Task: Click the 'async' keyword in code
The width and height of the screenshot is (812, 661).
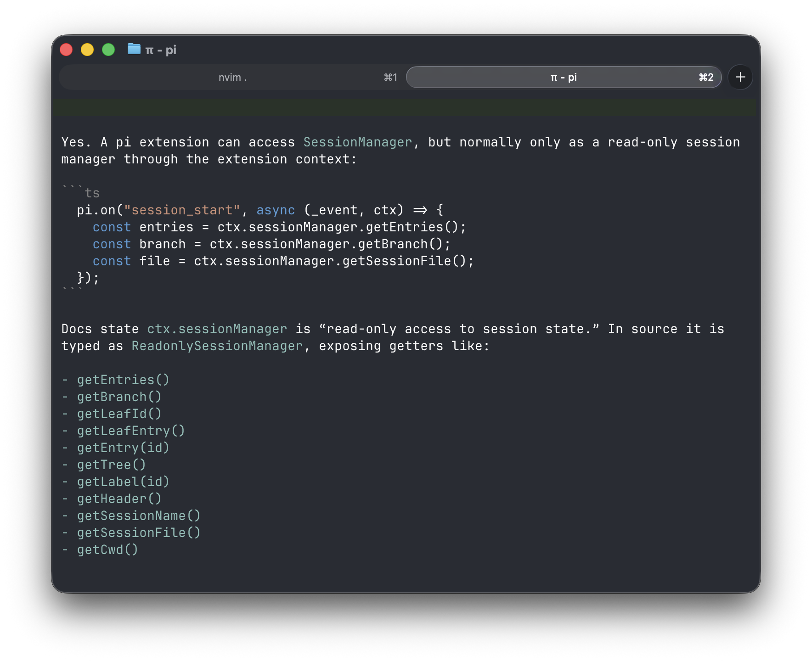Action: click(x=276, y=210)
